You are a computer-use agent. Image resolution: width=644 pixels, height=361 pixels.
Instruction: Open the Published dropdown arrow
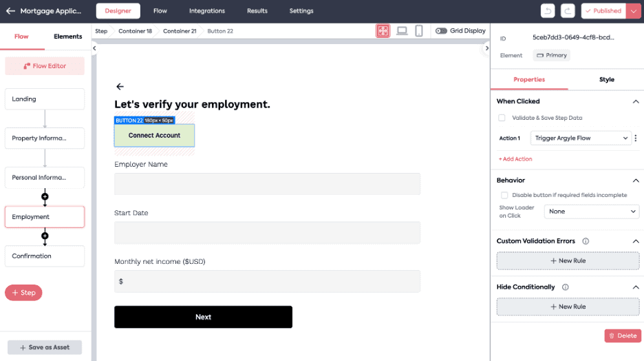coord(633,11)
